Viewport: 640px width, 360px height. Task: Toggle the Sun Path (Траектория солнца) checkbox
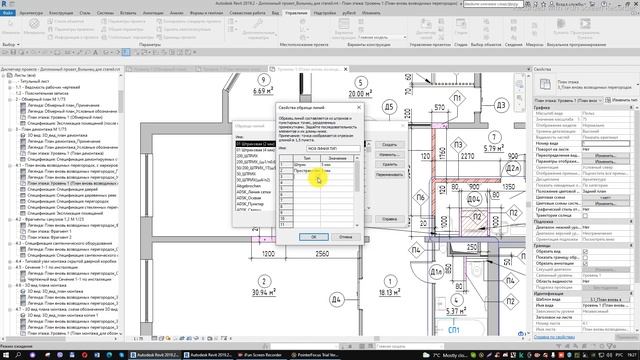(585, 216)
